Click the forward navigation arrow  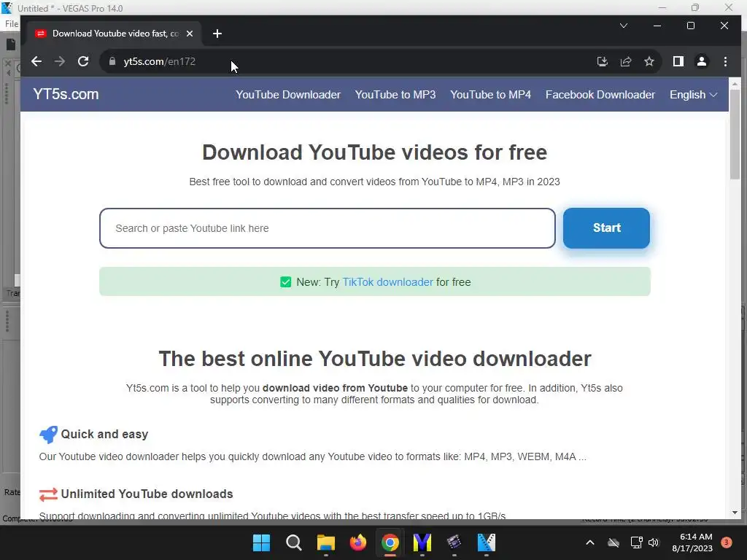(60, 61)
